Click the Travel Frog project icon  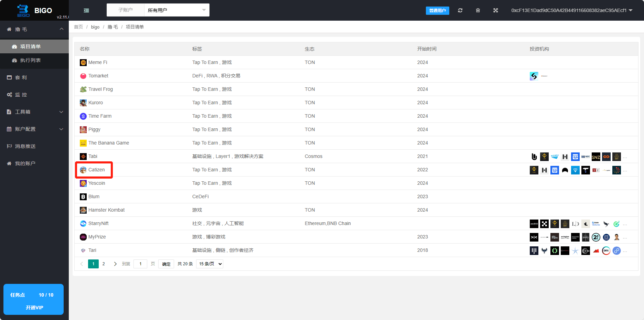coord(83,89)
